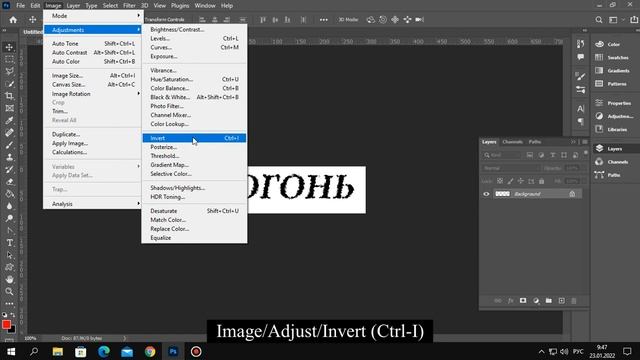
Task: Delete layer trash icon
Action: (574, 301)
